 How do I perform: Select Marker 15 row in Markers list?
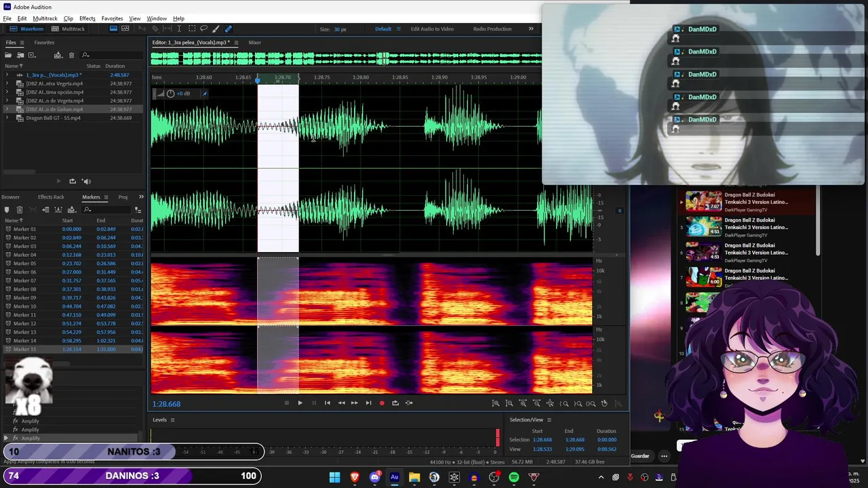pos(73,349)
